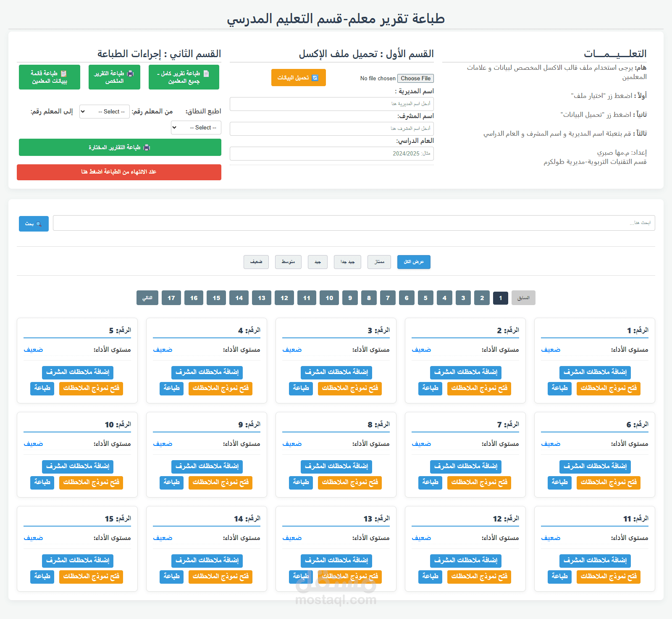
Task: Click performance level 'ضعيف' on card 2
Action: (x=421, y=350)
